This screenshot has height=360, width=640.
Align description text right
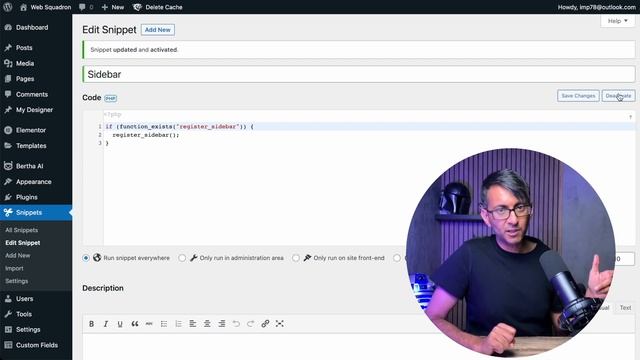(x=222, y=324)
